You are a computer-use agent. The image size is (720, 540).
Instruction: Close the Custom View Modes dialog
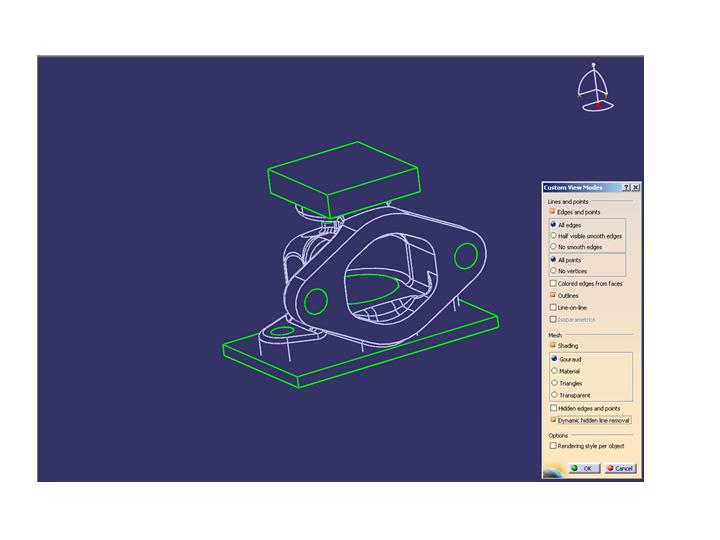(636, 187)
